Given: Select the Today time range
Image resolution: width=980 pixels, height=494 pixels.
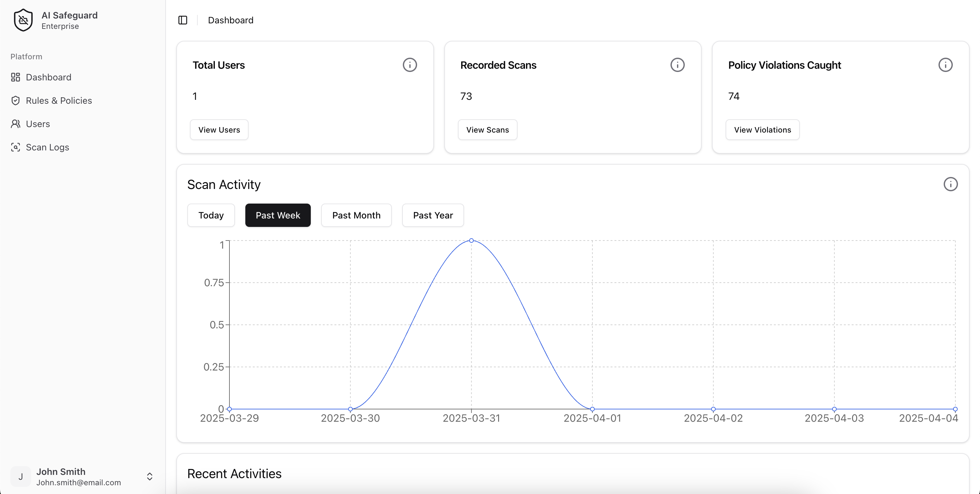Looking at the screenshot, I should pyautogui.click(x=211, y=216).
